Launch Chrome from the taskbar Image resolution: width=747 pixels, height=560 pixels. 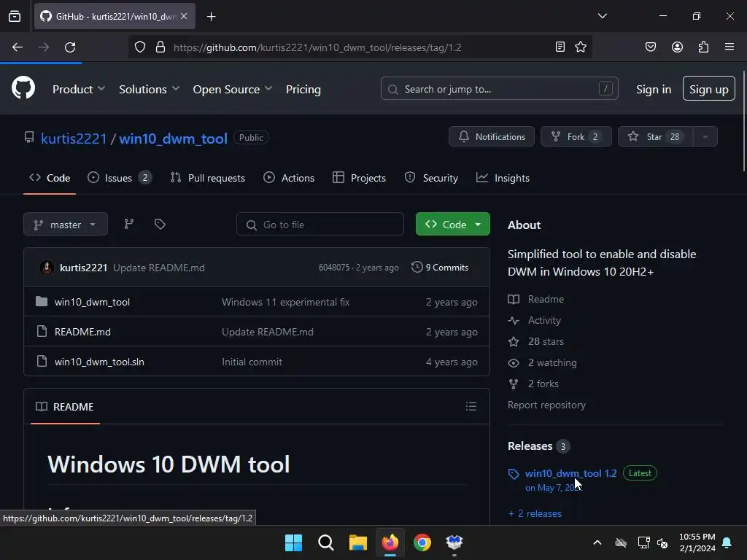coord(422,542)
